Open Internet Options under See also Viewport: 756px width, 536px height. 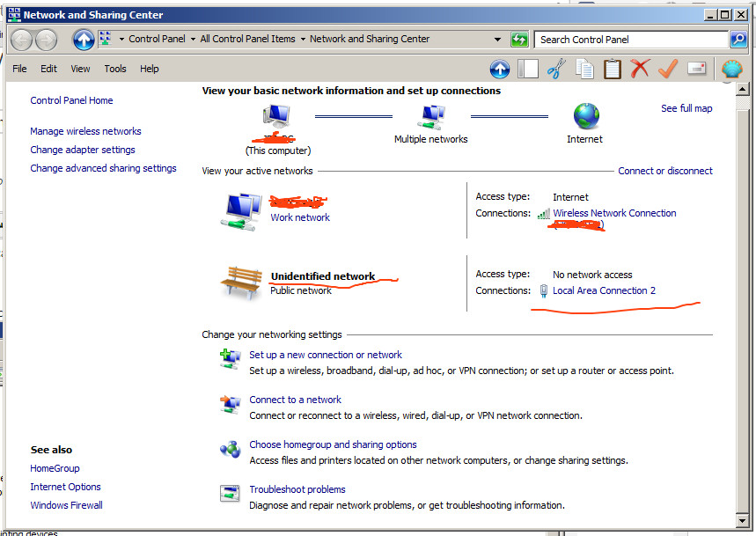pyautogui.click(x=65, y=487)
